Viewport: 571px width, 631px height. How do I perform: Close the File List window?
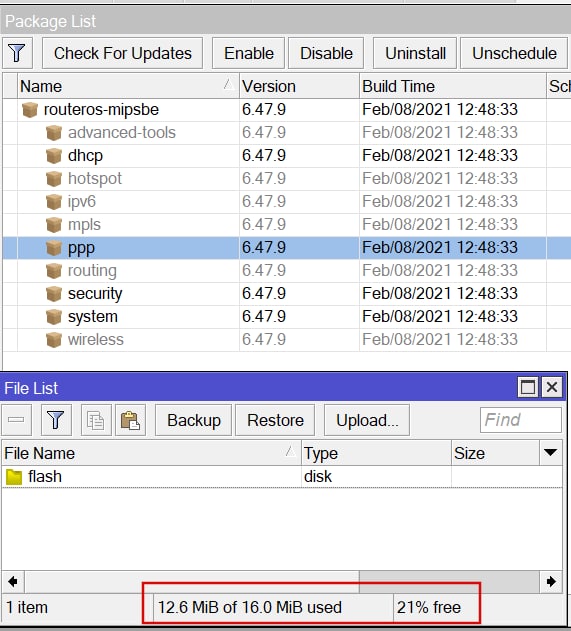click(x=552, y=387)
